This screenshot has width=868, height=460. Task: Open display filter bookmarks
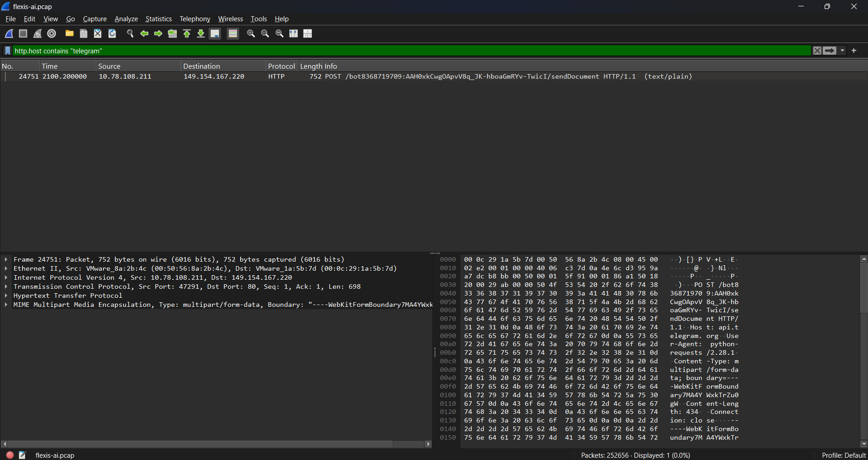(8, 51)
